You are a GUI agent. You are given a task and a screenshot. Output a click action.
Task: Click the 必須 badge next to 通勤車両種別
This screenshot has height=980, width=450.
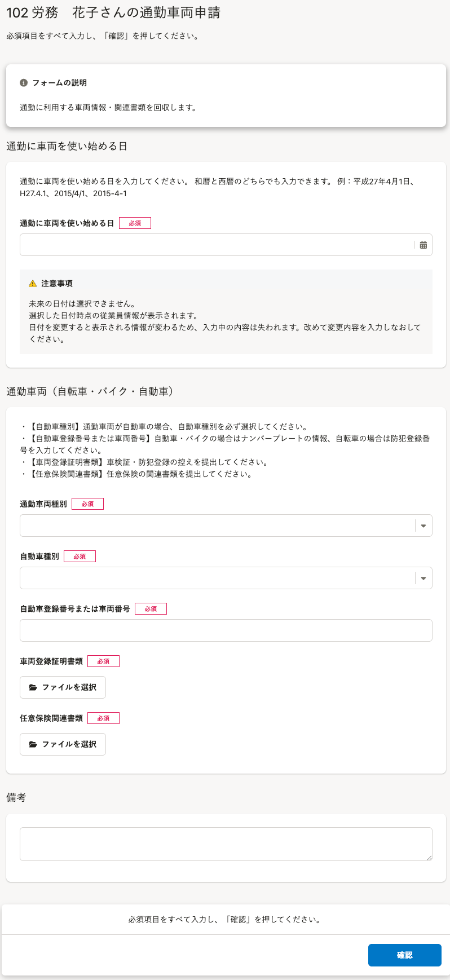point(87,504)
